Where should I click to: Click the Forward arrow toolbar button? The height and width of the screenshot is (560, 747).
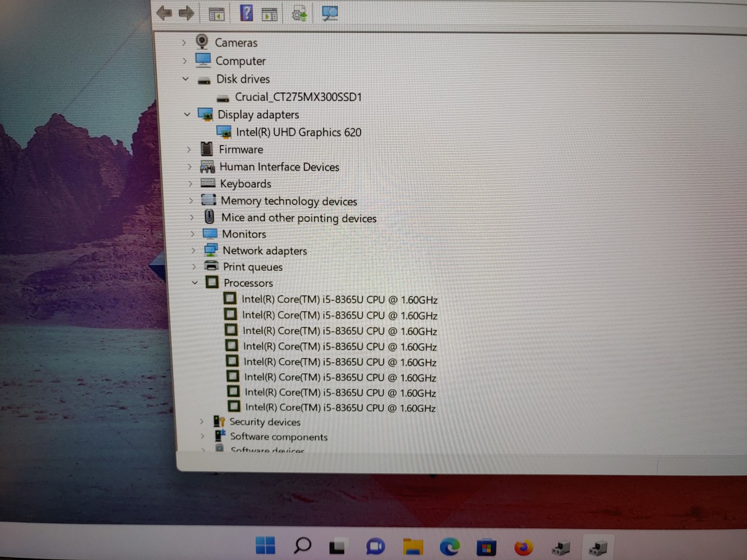[x=186, y=13]
